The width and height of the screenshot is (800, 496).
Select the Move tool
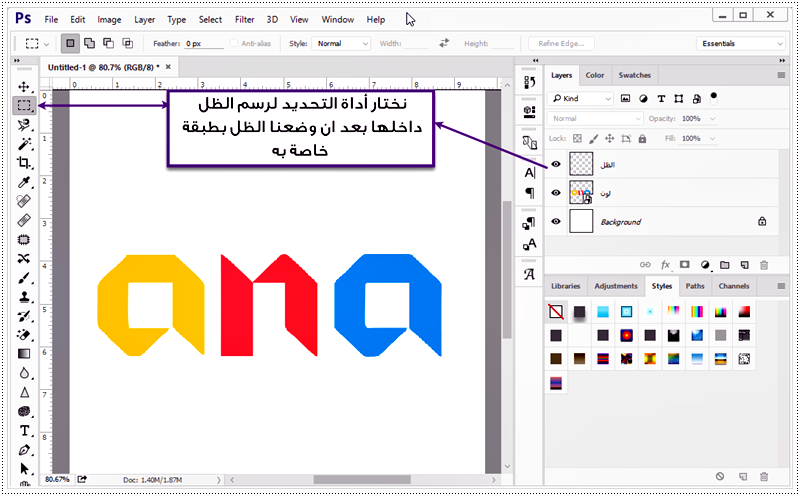pyautogui.click(x=23, y=86)
